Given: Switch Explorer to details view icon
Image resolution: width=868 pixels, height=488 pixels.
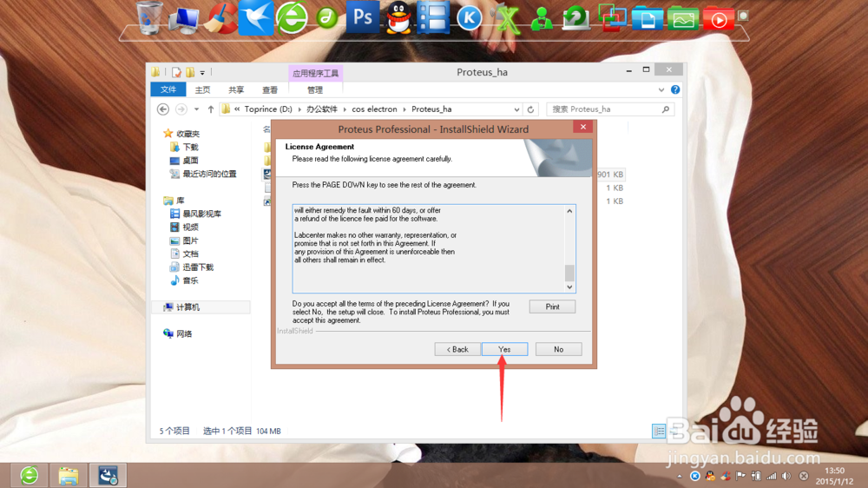Looking at the screenshot, I should pos(659,431).
